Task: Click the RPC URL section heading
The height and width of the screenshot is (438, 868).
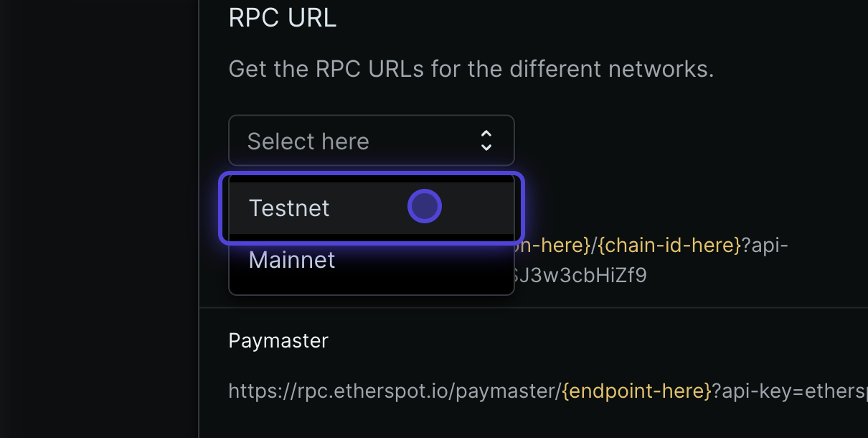Action: [x=283, y=17]
